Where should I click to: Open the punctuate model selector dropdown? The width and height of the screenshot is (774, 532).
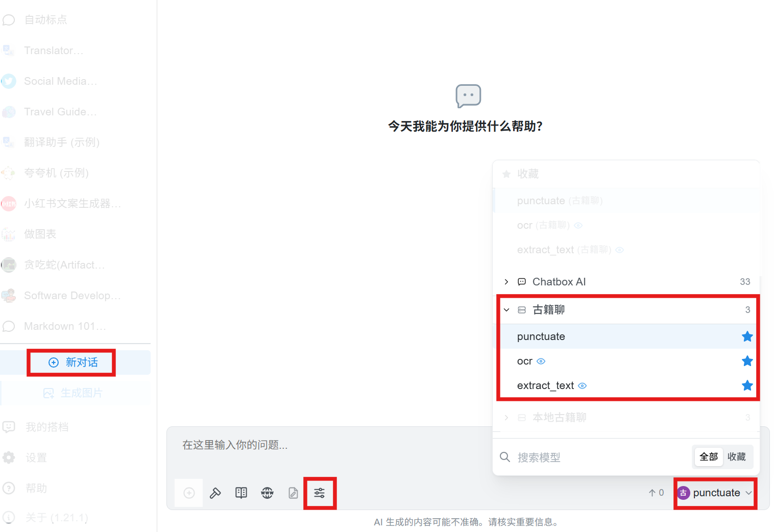715,493
